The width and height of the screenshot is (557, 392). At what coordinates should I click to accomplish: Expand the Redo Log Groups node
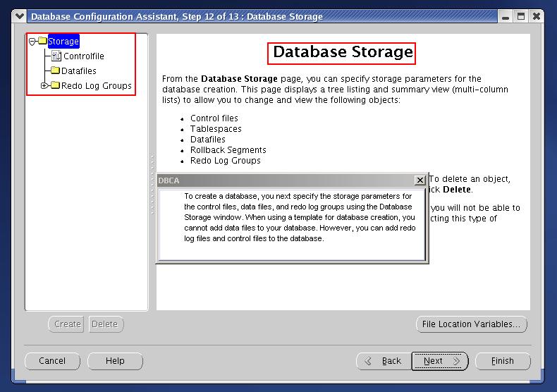point(44,85)
